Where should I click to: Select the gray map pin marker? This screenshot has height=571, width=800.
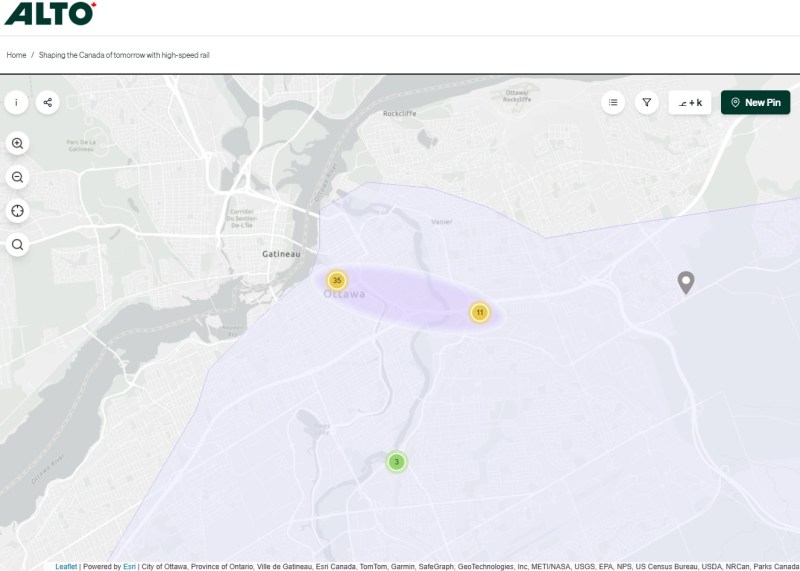685,282
